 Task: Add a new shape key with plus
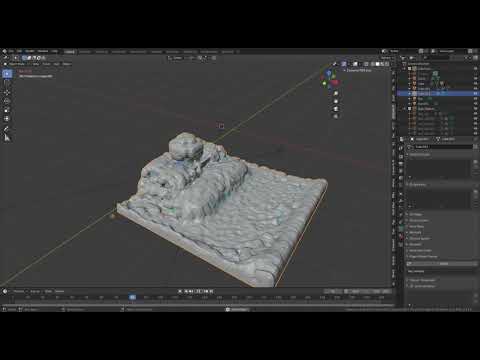pos(476,191)
